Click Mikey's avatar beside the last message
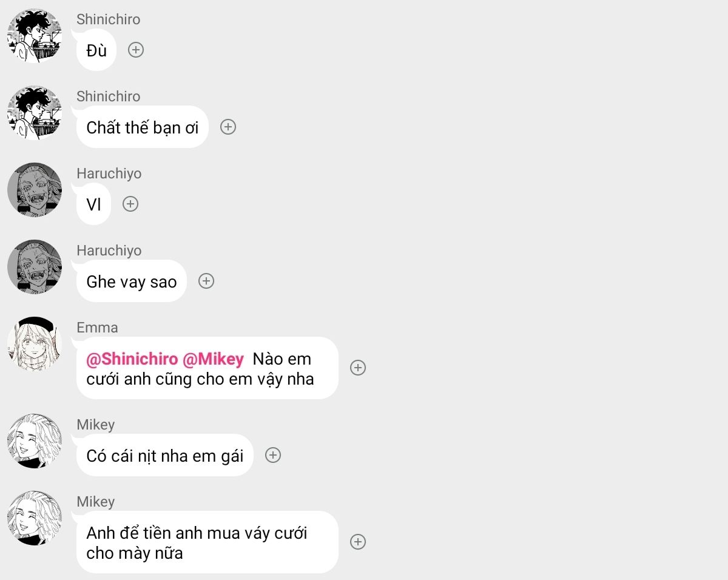Viewport: 728px width, 580px height. pyautogui.click(x=35, y=518)
